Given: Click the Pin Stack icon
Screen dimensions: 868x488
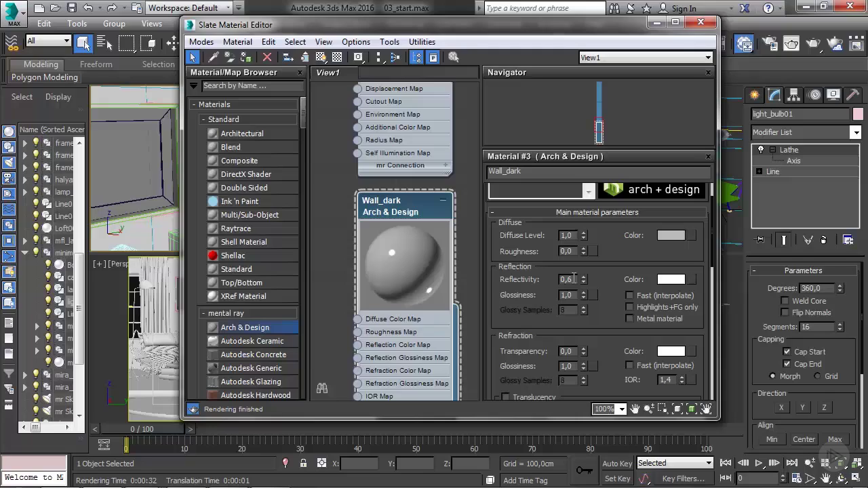Looking at the screenshot, I should click(759, 239).
